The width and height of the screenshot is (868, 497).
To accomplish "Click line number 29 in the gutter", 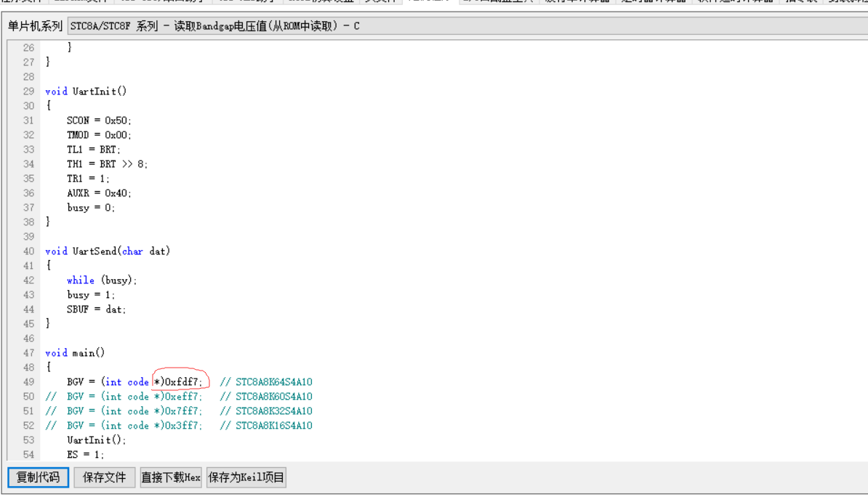I will [29, 92].
